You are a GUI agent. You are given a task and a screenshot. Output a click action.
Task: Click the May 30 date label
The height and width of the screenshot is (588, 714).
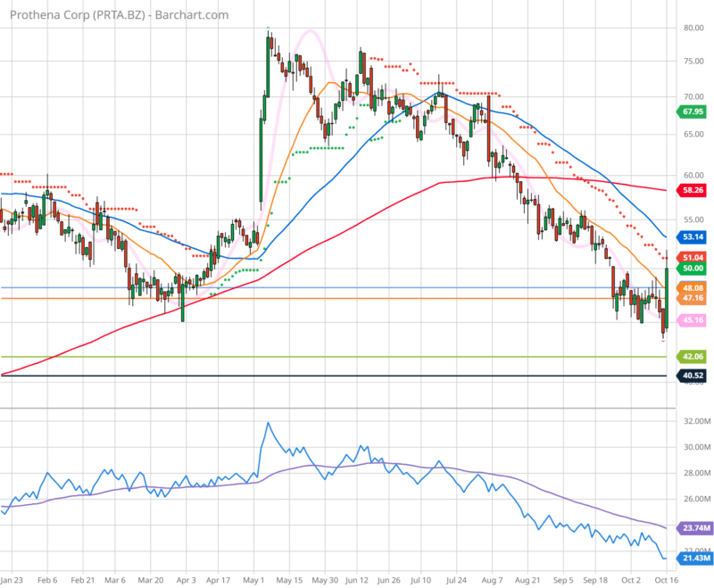pos(325,580)
